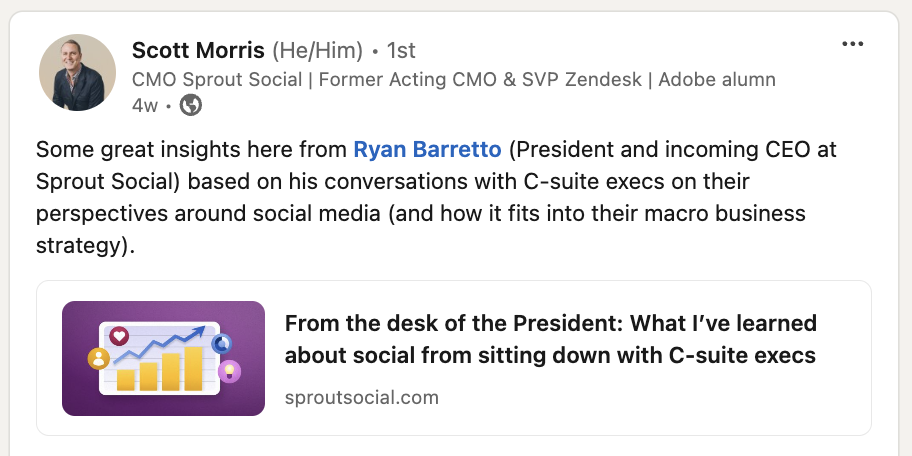Click the Scott Morris name link
The height and width of the screenshot is (456, 912).
[198, 51]
